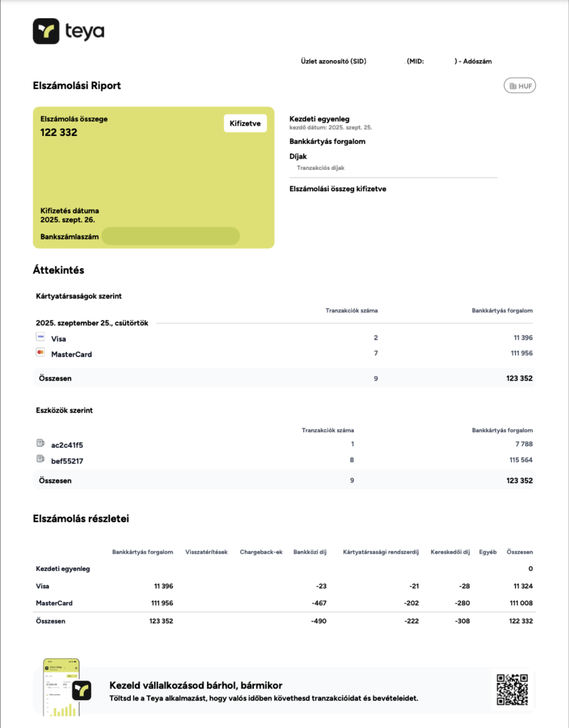Click the Bankközi díj column header
This screenshot has width=569, height=728.
(x=309, y=552)
